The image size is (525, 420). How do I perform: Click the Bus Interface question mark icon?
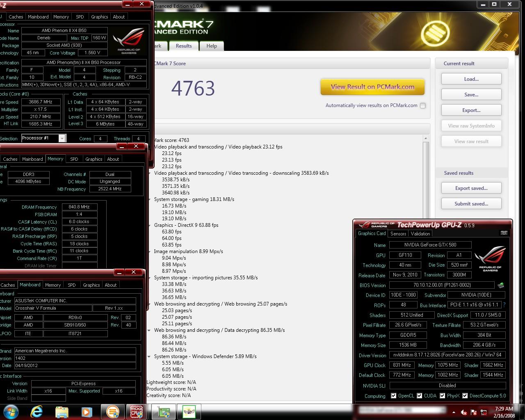click(x=504, y=305)
